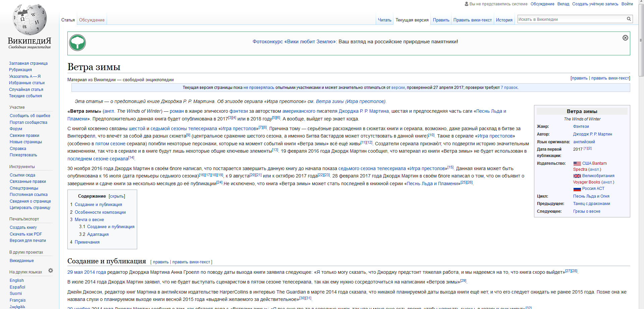Open Грезы о весне link in infobox
The height and width of the screenshot is (309, 644).
[587, 211]
